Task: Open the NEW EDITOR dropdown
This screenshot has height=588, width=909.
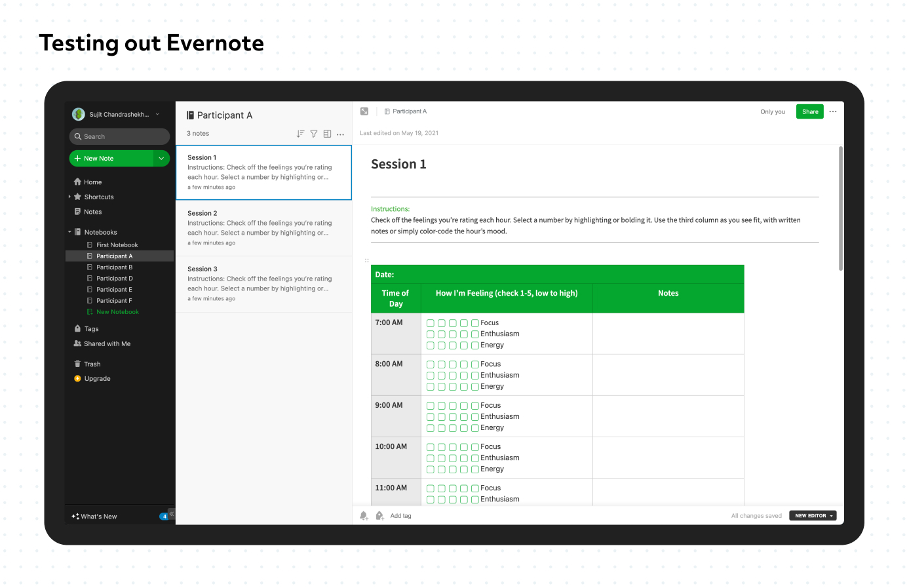Action: 813,516
